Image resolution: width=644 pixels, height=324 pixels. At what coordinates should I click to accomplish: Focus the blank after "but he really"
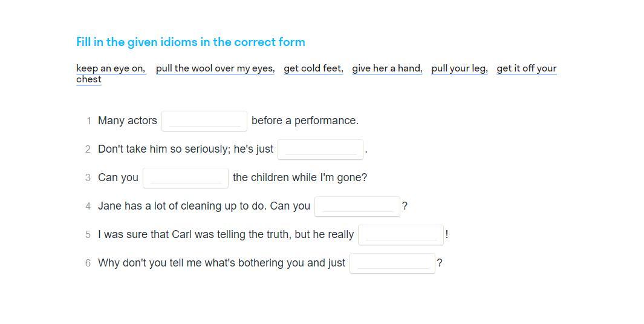pyautogui.click(x=400, y=234)
